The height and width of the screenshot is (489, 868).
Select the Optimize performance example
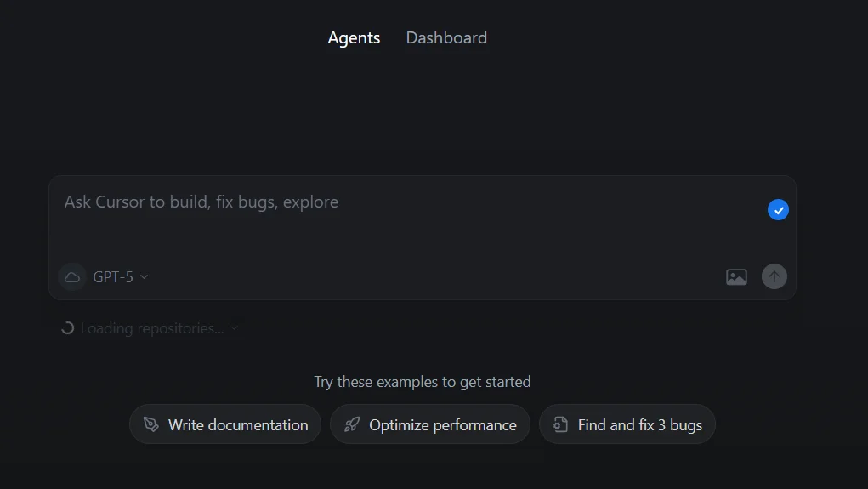[430, 424]
